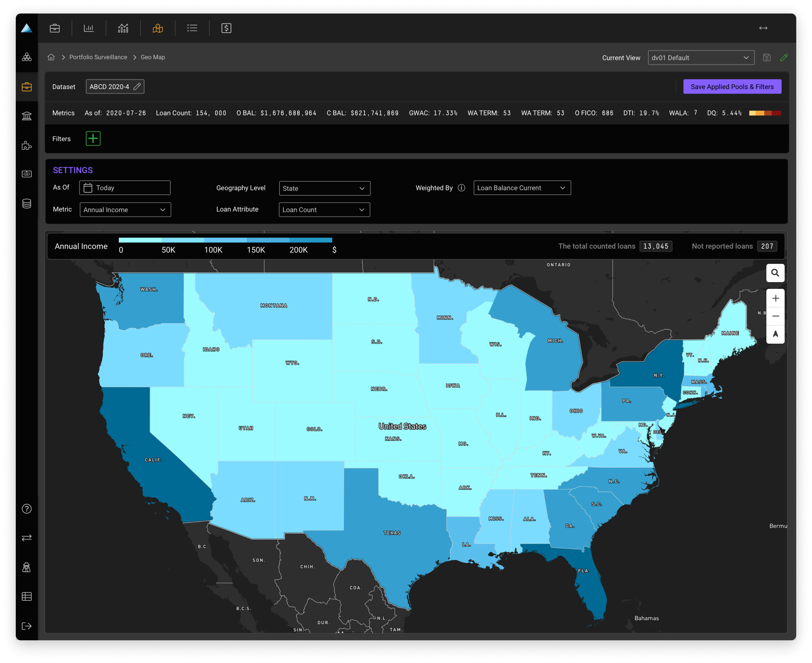The width and height of the screenshot is (812, 663).
Task: Edit dataset ABCD 2020-4 pencil icon
Action: [137, 87]
